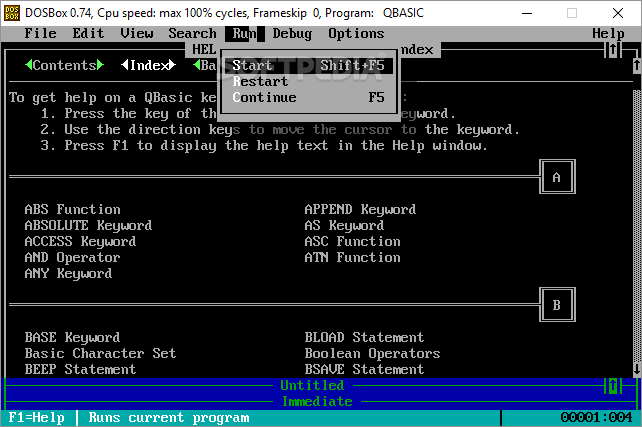
Task: Choose Start in the Run menu
Action: pos(308,66)
